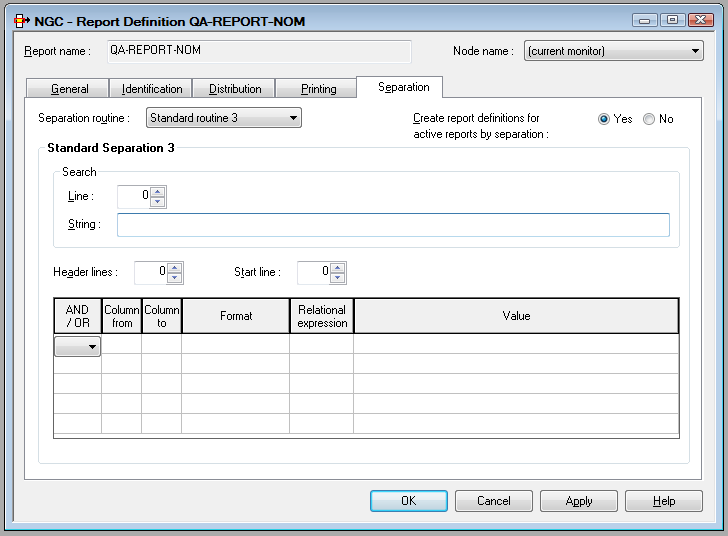
Task: Increase the Start line value
Action: click(338, 268)
